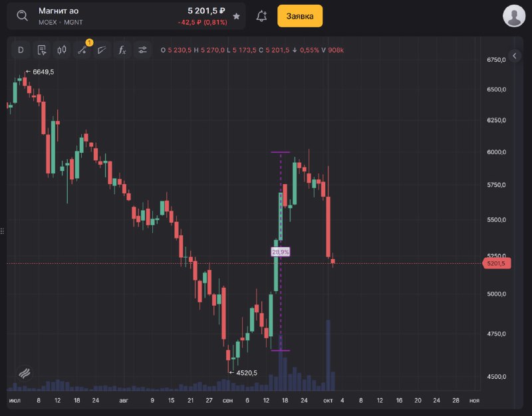The image size is (532, 416).
Task: Click the ноя date axis label
Action: [x=474, y=401]
